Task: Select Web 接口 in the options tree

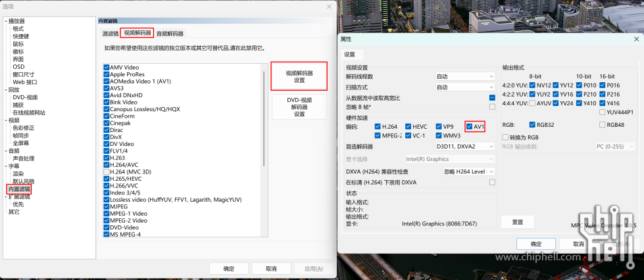Action: pyautogui.click(x=24, y=82)
